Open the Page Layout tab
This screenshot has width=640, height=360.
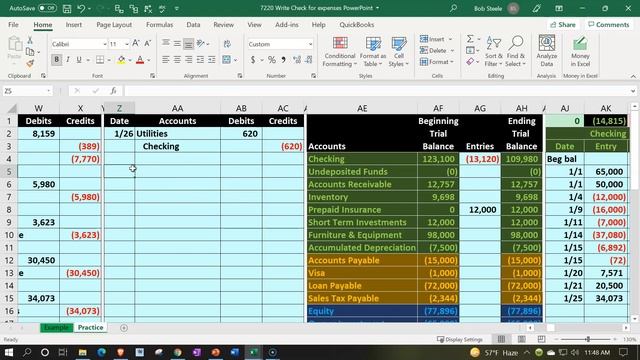point(114,25)
